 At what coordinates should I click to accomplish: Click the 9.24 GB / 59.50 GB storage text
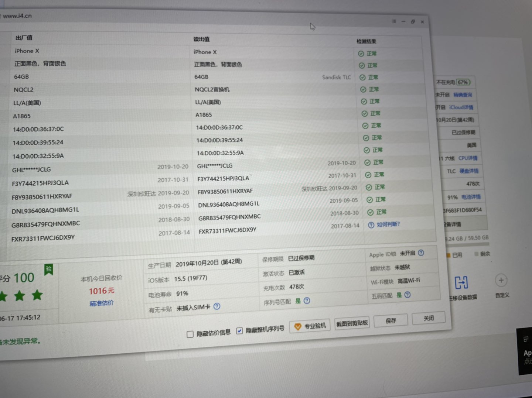coord(467,238)
